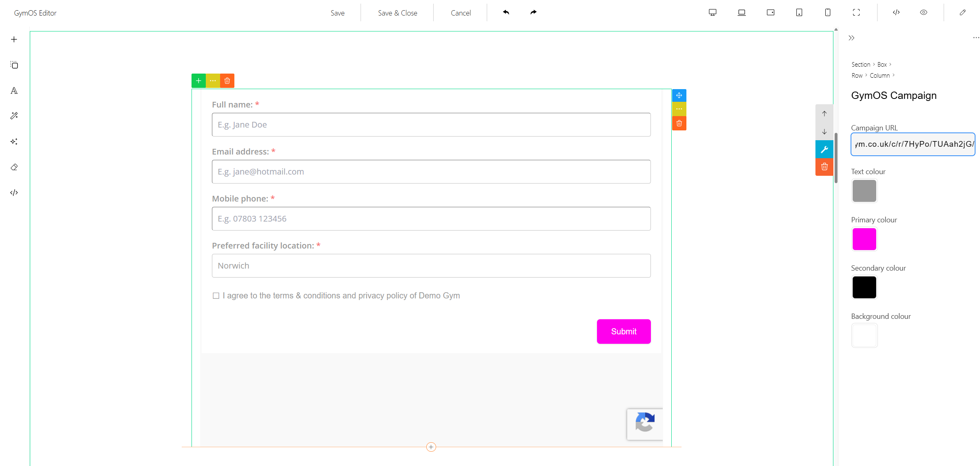Screen dimensions: 980x466
Task: Check the terms and conditions checkbox
Action: point(216,296)
